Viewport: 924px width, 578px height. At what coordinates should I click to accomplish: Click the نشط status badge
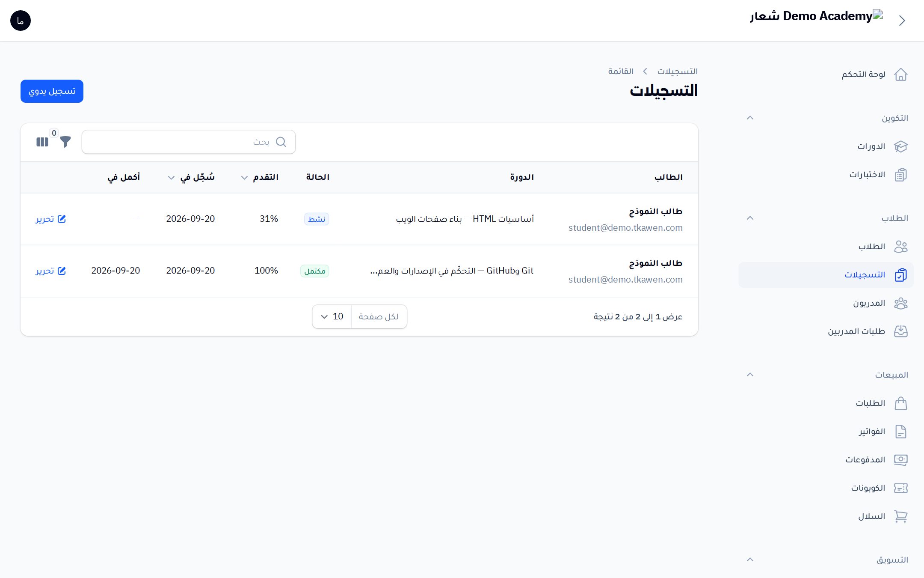(317, 219)
